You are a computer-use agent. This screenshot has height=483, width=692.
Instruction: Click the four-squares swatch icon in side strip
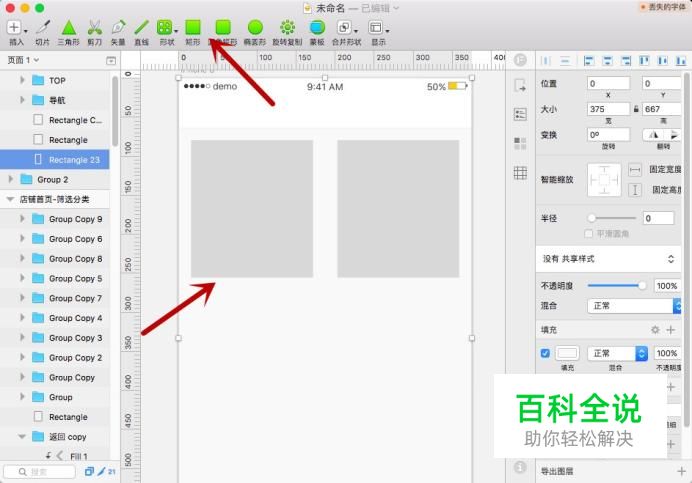[520, 143]
